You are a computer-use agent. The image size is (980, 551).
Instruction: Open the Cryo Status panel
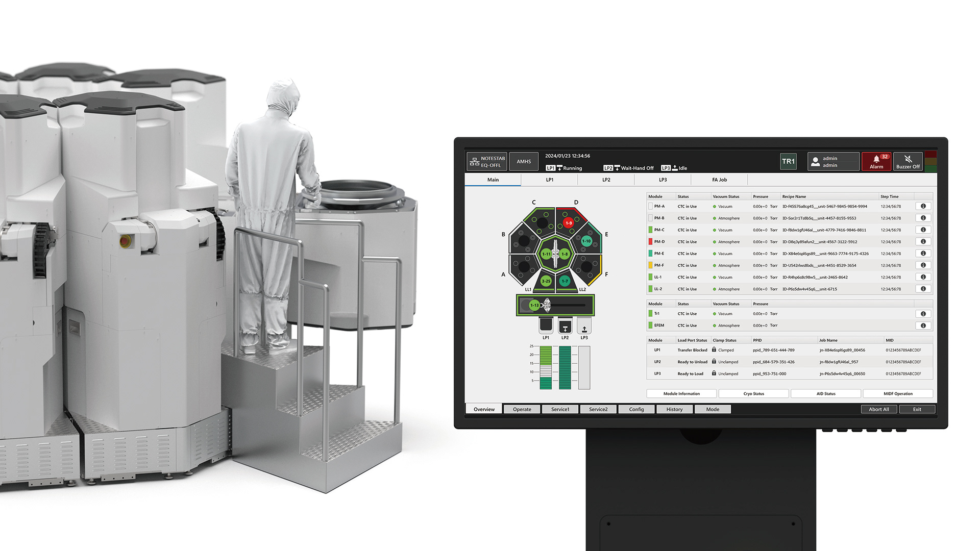pos(754,393)
